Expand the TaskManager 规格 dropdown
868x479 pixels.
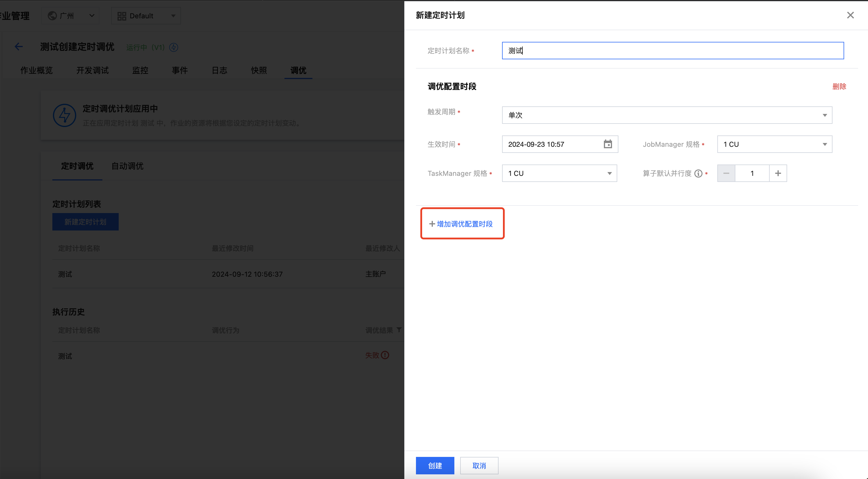click(x=559, y=173)
